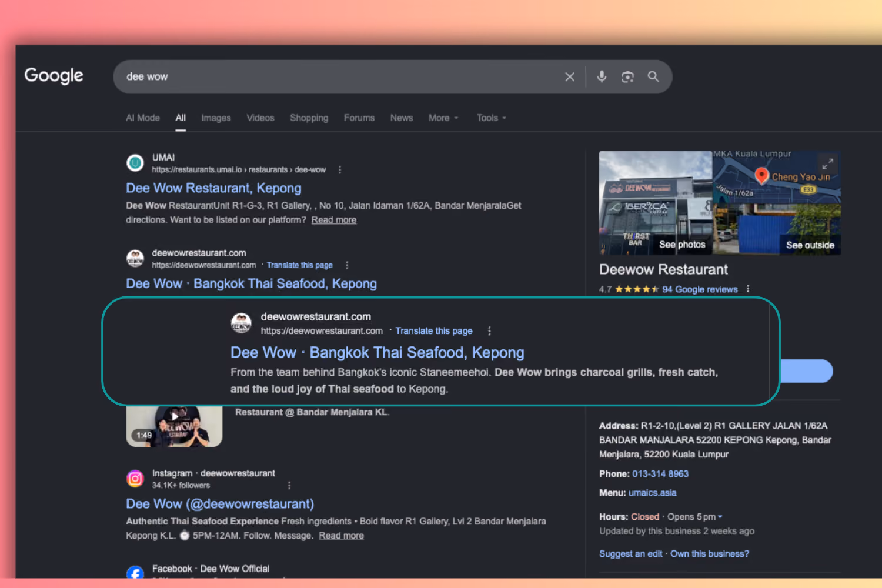Clear the search box with the X icon
The height and width of the screenshot is (588, 882).
click(x=570, y=76)
